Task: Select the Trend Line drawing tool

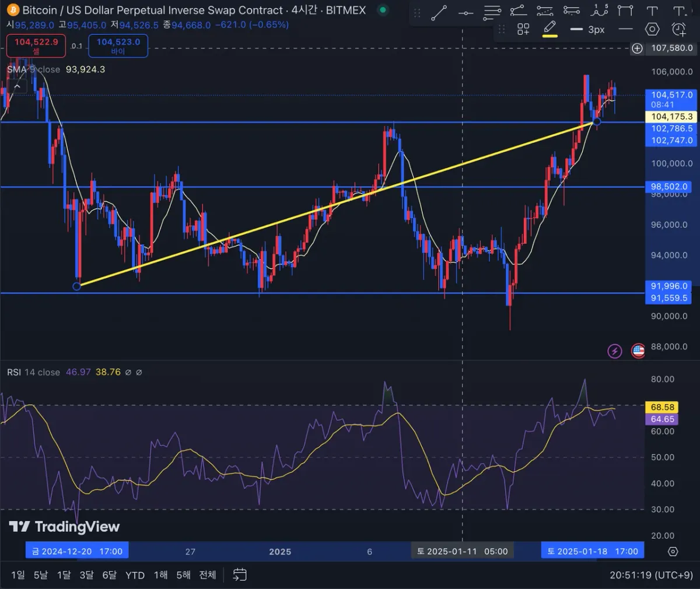Action: click(439, 12)
